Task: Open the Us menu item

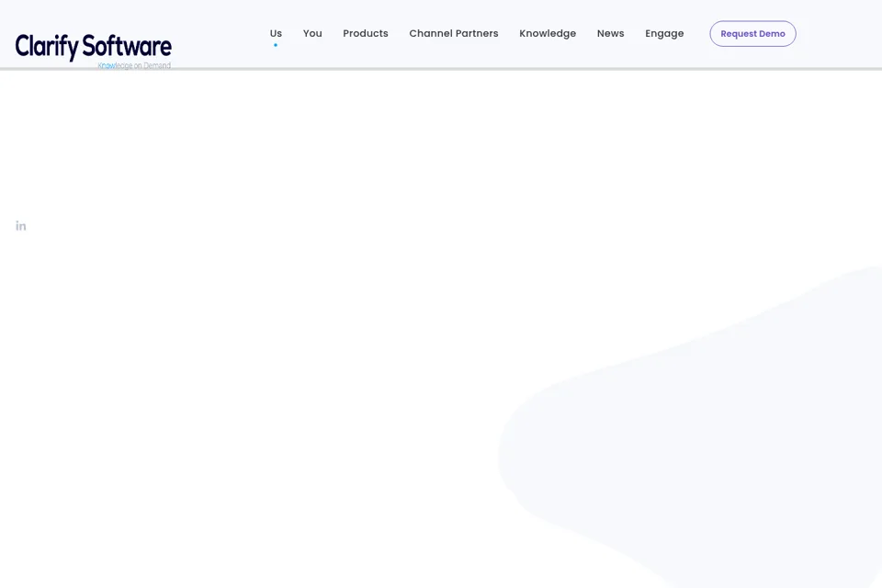Action: [276, 33]
